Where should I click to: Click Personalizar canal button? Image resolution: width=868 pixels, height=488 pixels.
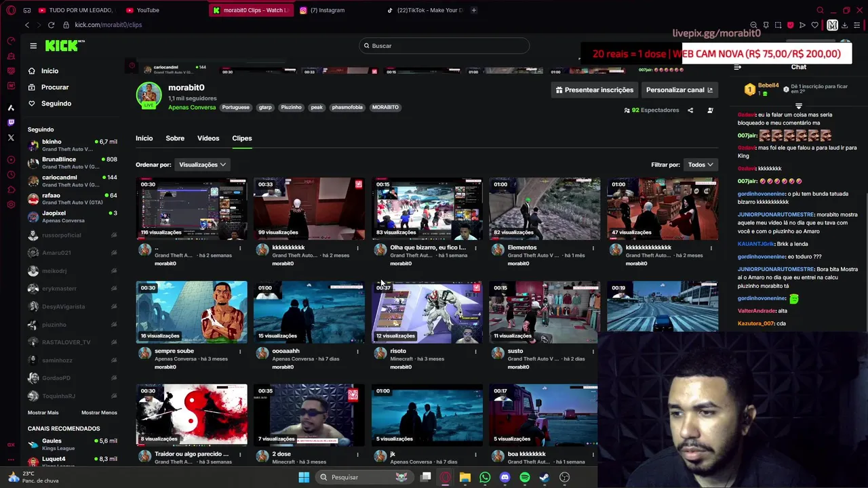(679, 90)
